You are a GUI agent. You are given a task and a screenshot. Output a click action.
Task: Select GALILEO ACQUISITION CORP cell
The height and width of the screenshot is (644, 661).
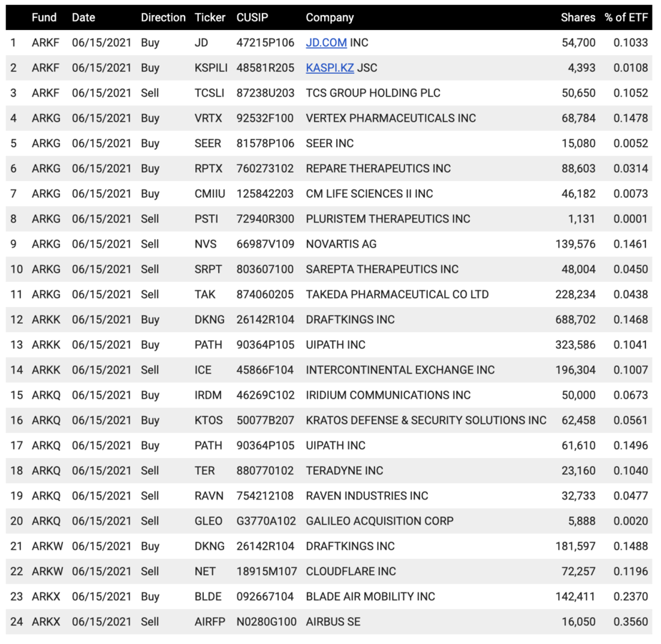379,521
